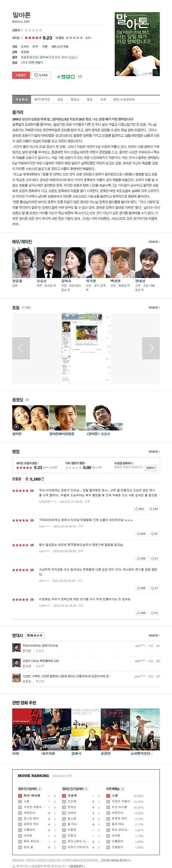Switch to the 배우/제작진 tab
Screen dimensions: 172x868
(x=42, y=99)
